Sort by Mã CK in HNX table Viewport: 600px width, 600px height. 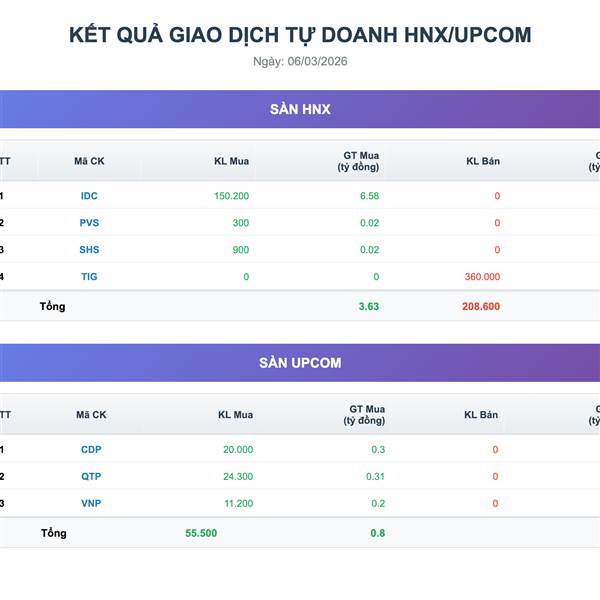tap(89, 161)
